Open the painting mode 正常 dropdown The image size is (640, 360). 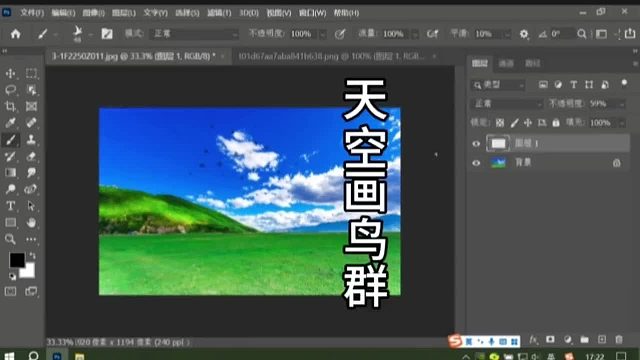pyautogui.click(x=194, y=34)
